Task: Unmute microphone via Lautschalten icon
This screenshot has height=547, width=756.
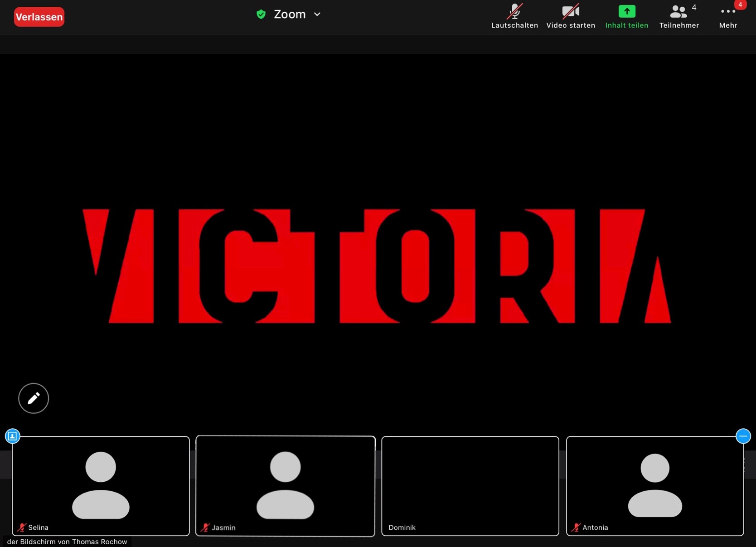Action: pyautogui.click(x=514, y=16)
